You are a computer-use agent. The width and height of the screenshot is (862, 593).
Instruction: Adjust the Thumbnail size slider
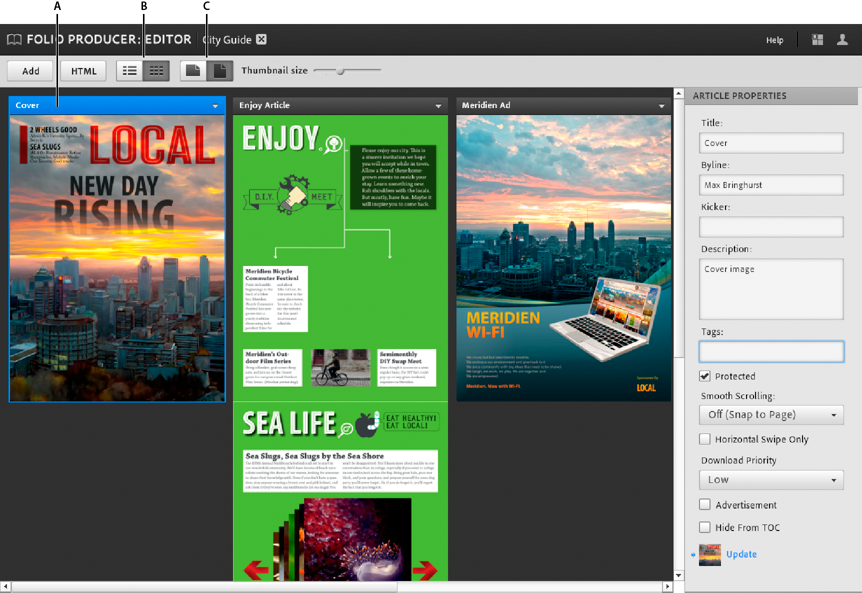(x=340, y=71)
